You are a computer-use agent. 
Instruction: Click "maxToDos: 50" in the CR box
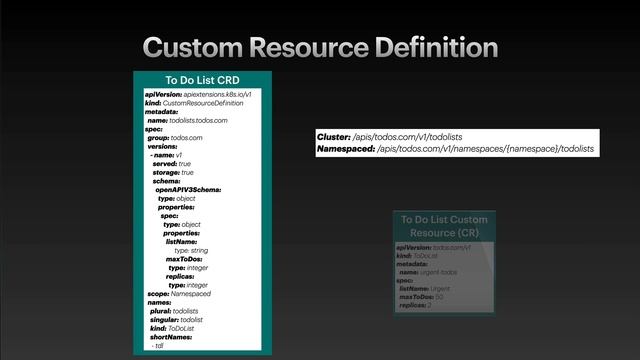tap(421, 297)
